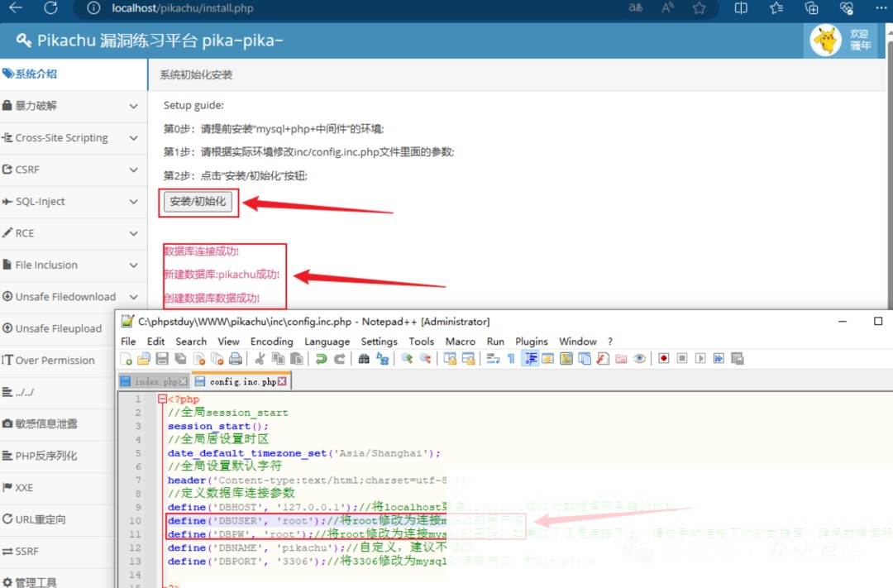Screen dimensions: 893x588
Task: Click the Start Recording macro red dot
Action: click(663, 358)
